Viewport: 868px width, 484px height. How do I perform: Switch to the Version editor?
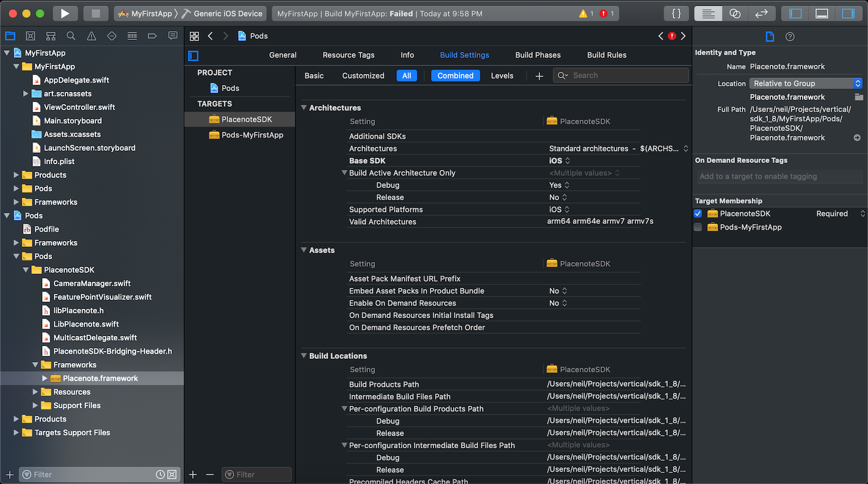(762, 13)
